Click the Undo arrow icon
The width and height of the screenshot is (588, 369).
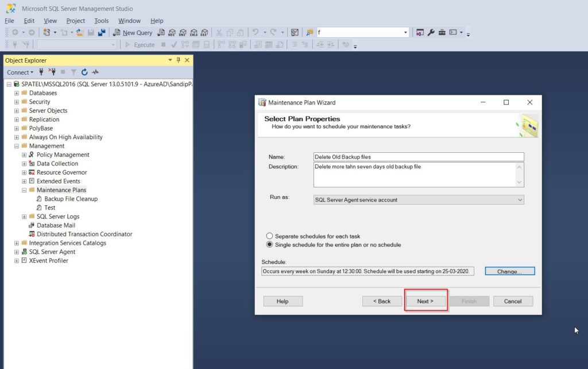(256, 33)
